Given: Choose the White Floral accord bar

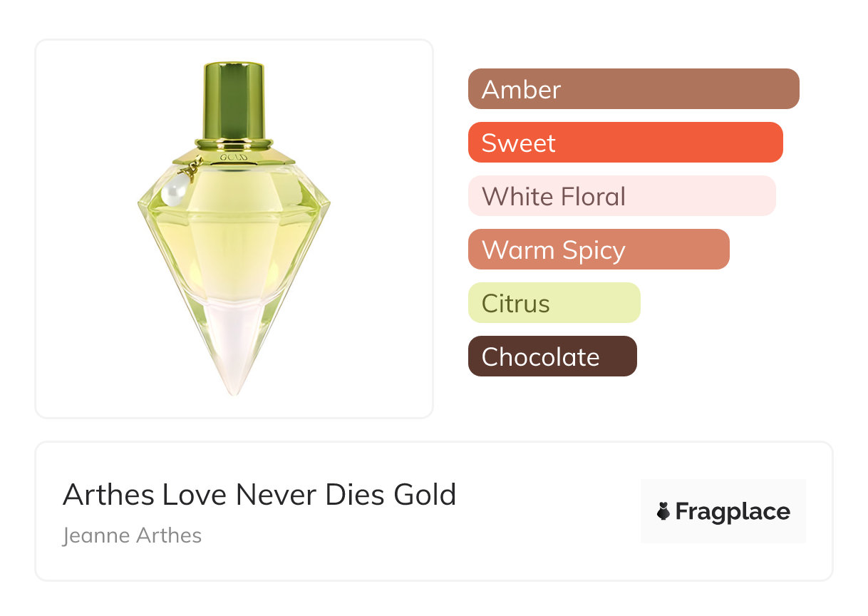Looking at the screenshot, I should click(x=621, y=196).
